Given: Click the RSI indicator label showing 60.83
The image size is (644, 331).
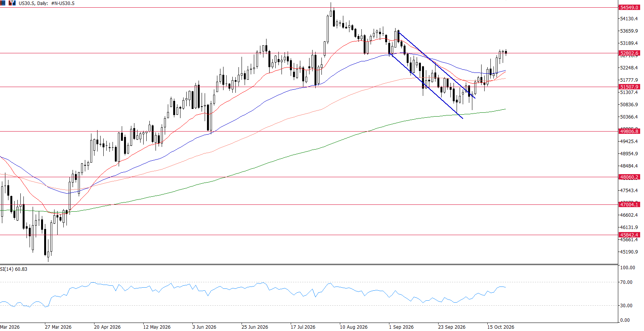Looking at the screenshot, I should click(14, 269).
